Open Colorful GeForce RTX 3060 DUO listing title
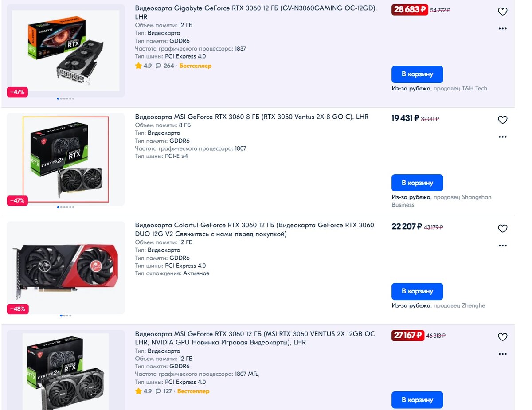Image resolution: width=532 pixels, height=410 pixels. [x=254, y=230]
